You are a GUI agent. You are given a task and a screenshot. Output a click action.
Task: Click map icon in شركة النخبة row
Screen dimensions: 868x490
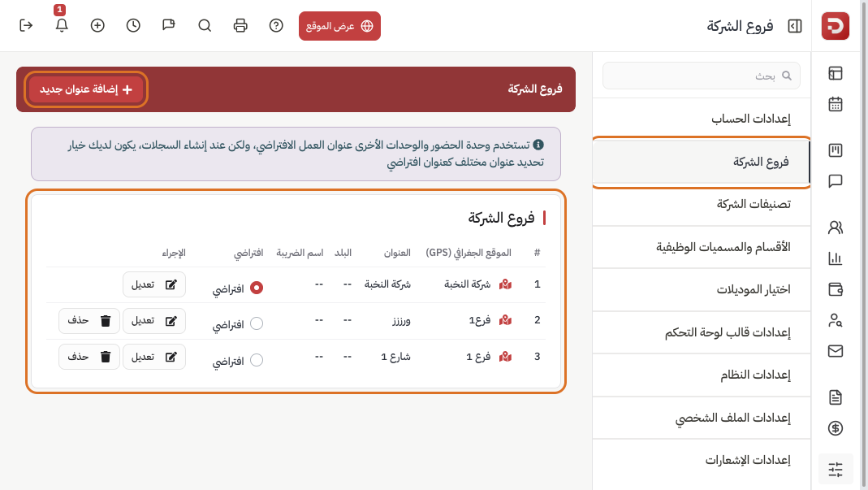[505, 284]
